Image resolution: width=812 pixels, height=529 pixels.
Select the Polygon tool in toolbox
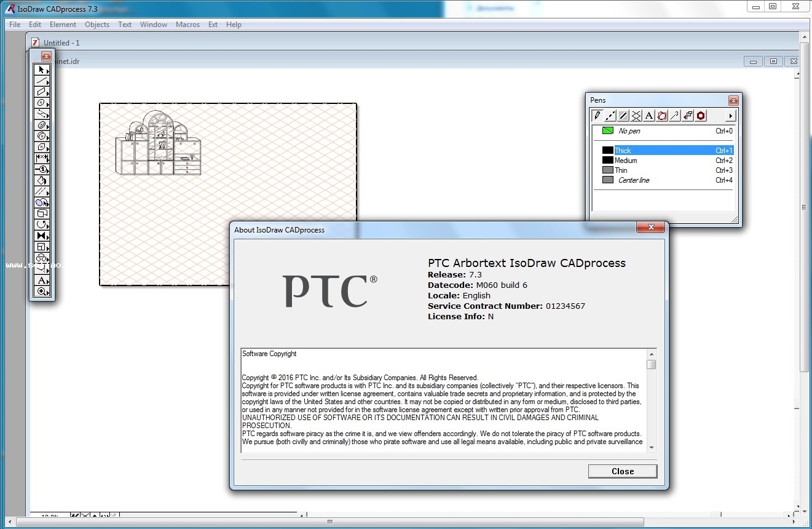(42, 147)
